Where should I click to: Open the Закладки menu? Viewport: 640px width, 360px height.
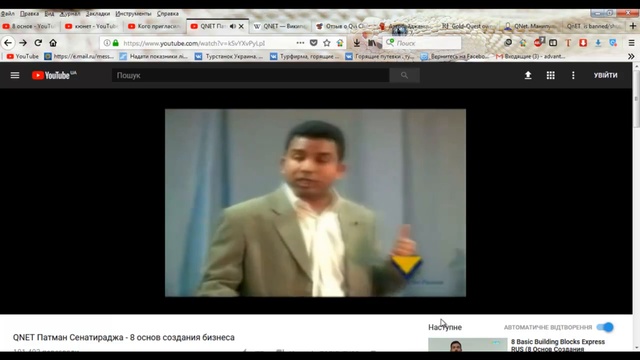pos(98,13)
